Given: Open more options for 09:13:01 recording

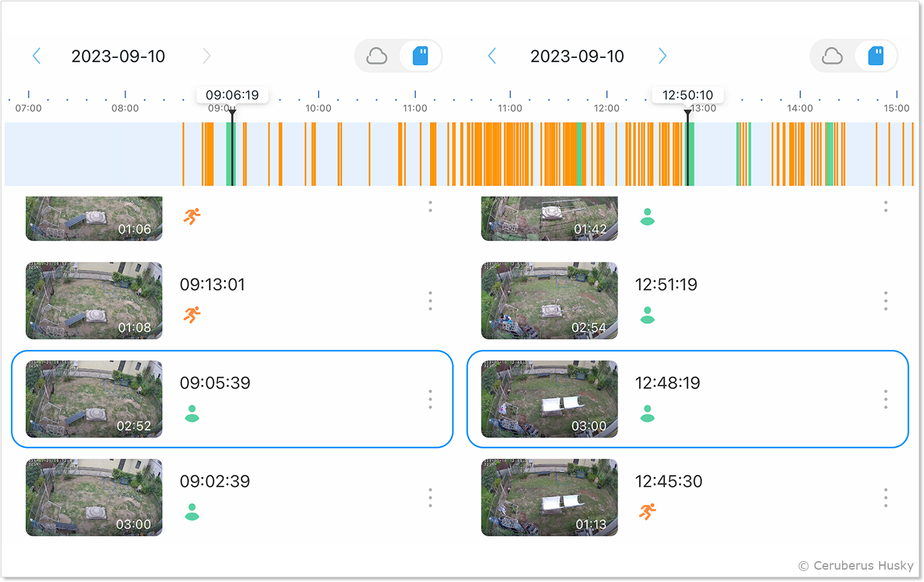Looking at the screenshot, I should pos(430,301).
